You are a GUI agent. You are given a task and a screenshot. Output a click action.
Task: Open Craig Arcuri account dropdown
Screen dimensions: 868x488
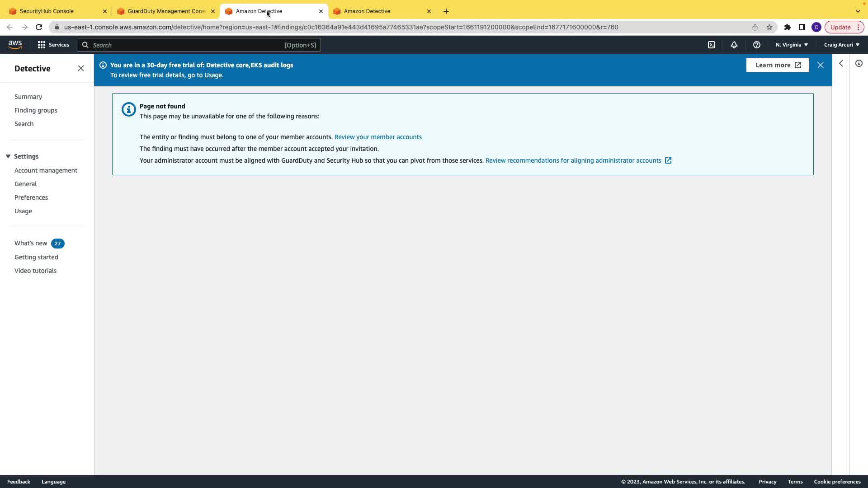[841, 45]
